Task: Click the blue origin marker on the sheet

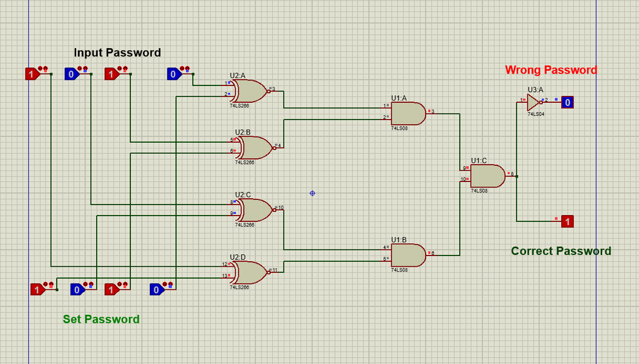Action: pos(312,193)
